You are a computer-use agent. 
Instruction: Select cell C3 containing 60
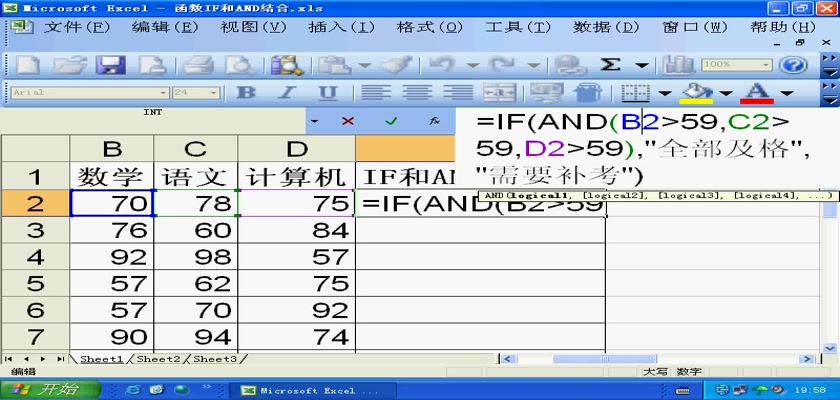[195, 231]
